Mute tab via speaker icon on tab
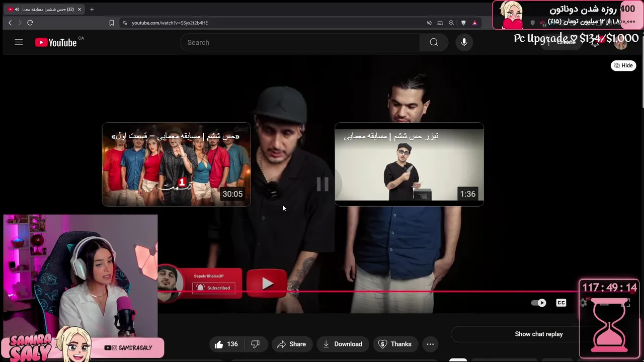This screenshot has height=362, width=644. tap(17, 9)
